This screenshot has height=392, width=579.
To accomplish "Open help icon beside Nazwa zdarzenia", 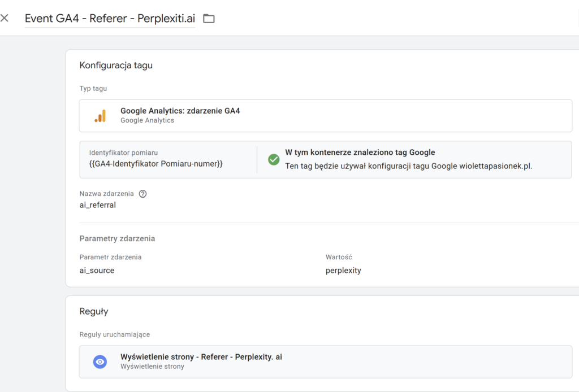I will [x=142, y=194].
